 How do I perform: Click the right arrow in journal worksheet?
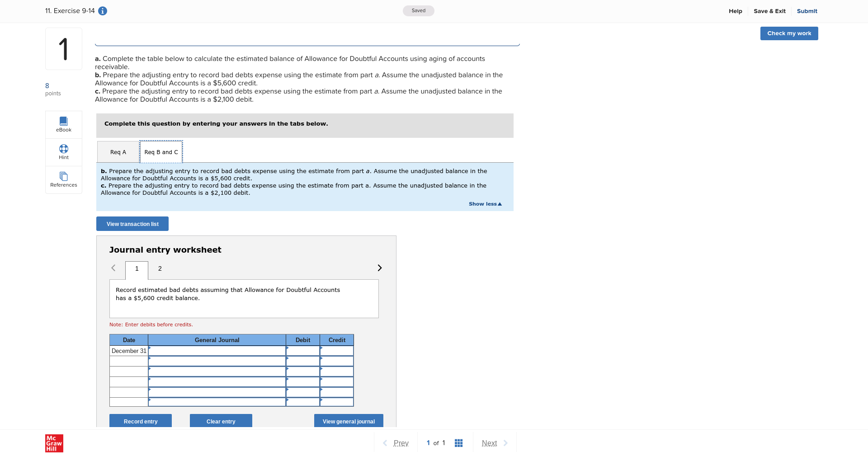(379, 268)
